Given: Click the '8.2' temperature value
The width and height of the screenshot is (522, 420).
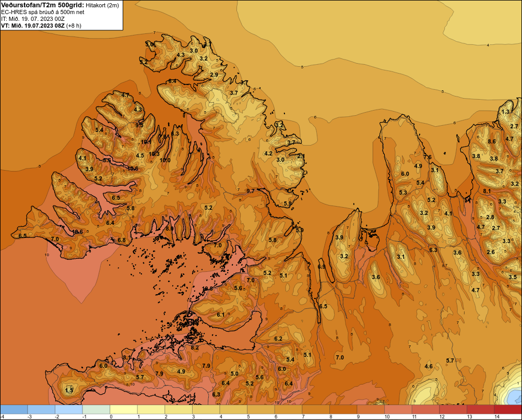Looking at the screenshot, I should [194, 348].
